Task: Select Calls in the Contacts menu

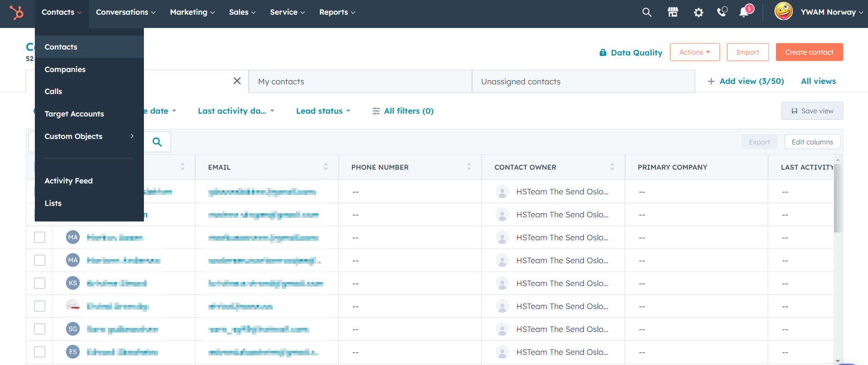Action: [89, 91]
